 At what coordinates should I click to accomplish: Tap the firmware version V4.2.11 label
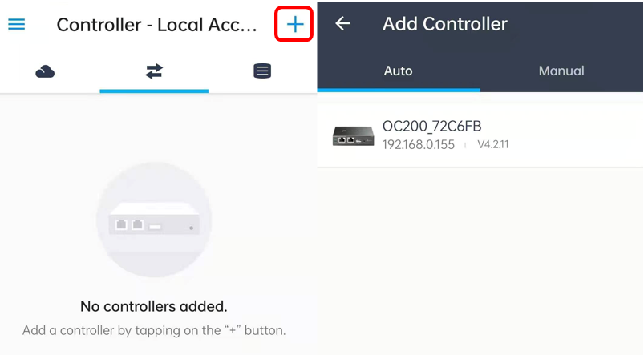tap(493, 144)
